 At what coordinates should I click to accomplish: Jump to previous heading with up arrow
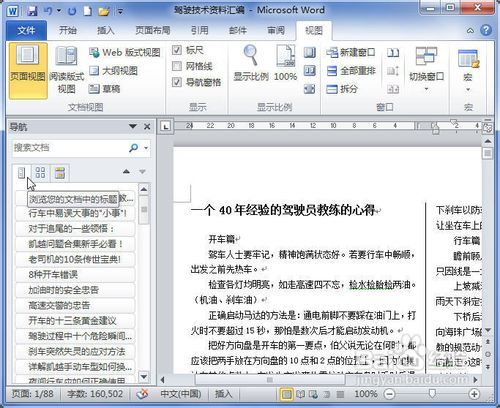coord(126,171)
